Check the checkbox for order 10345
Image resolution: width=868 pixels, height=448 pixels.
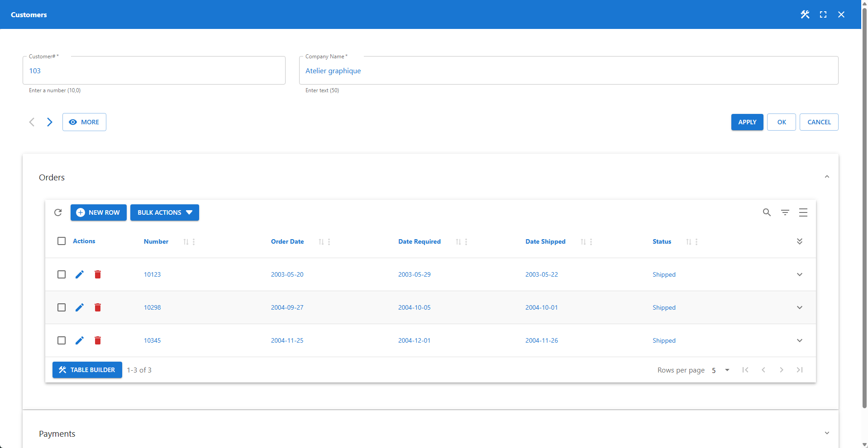point(62,340)
